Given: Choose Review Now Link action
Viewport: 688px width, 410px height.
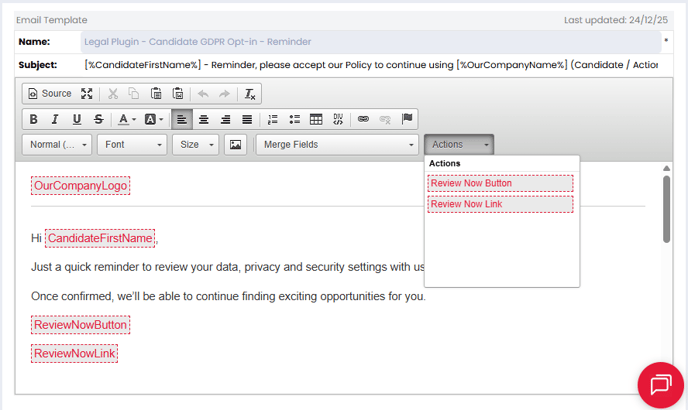Looking at the screenshot, I should tap(500, 204).
